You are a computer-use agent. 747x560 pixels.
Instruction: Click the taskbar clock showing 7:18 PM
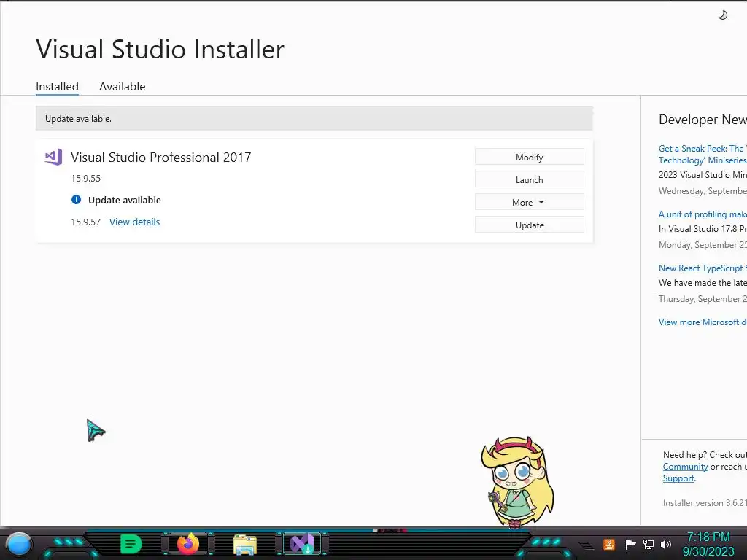(708, 544)
